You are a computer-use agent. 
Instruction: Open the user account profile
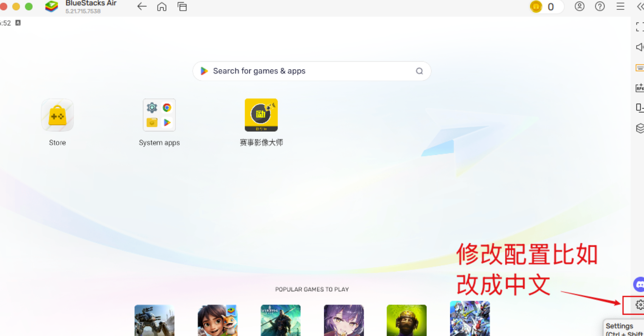(579, 6)
